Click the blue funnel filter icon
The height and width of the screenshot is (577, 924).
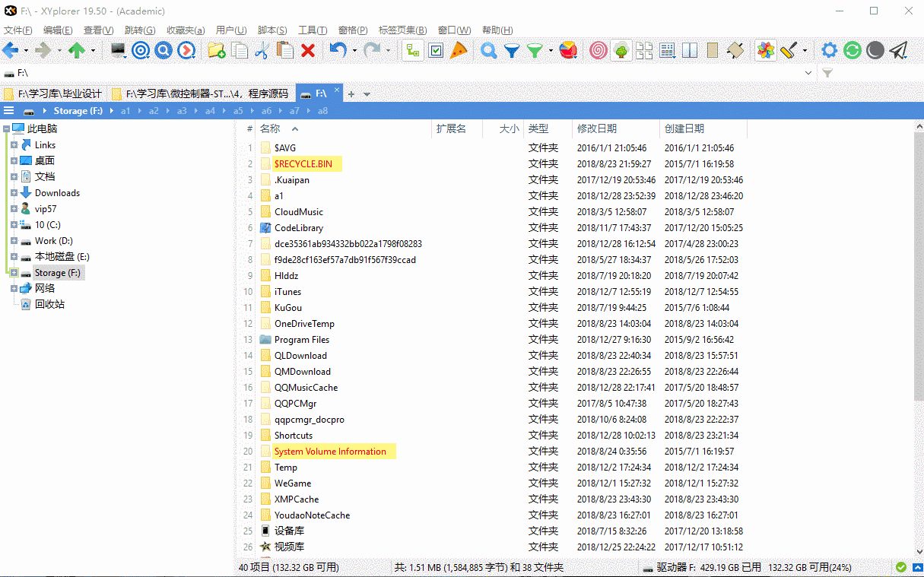click(512, 51)
